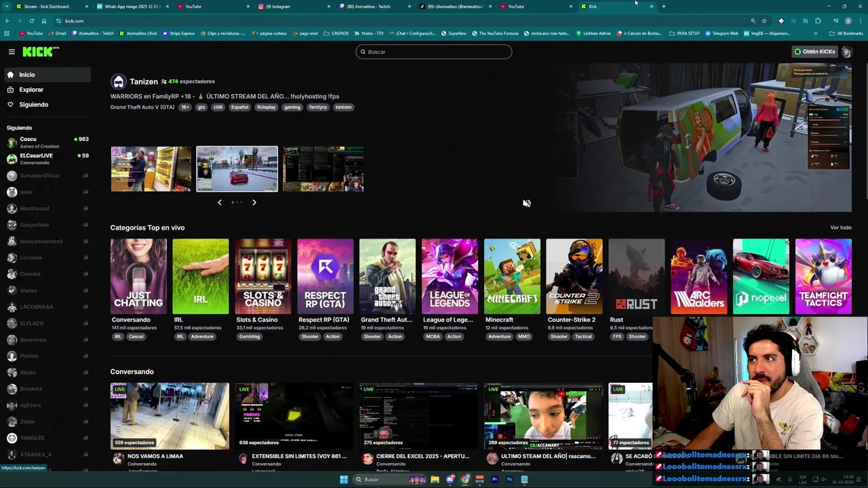The height and width of the screenshot is (488, 868).
Task: Select the 18+ stream tag
Action: click(x=184, y=107)
